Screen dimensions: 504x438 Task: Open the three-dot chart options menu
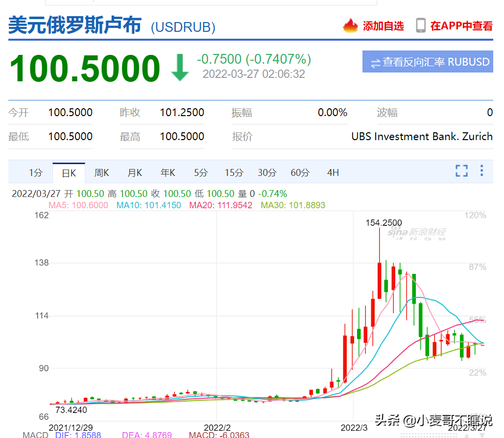coord(481,170)
